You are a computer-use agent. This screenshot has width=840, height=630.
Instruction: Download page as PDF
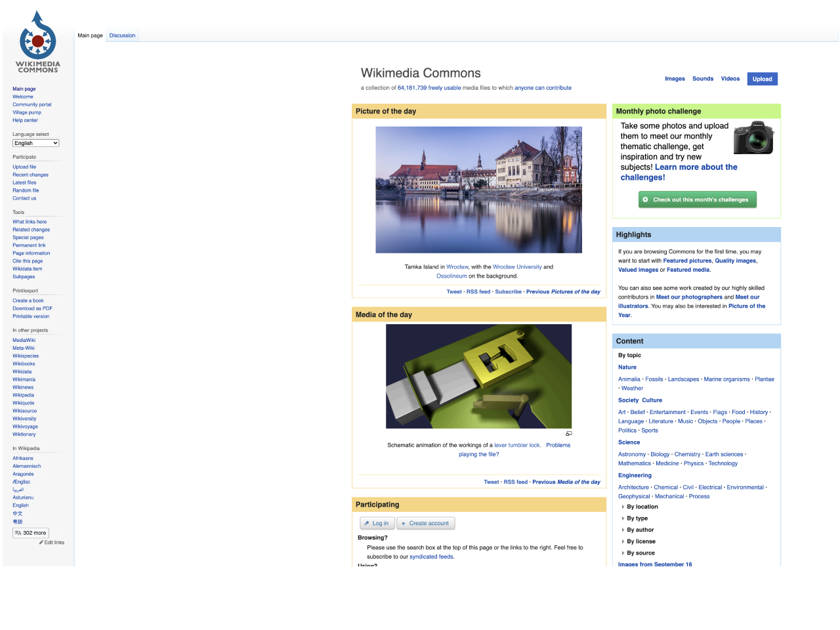[32, 308]
